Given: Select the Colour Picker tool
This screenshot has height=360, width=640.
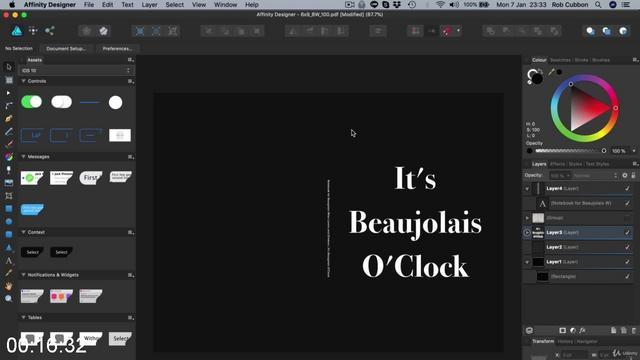Looking at the screenshot, I should pyautogui.click(x=9, y=273).
